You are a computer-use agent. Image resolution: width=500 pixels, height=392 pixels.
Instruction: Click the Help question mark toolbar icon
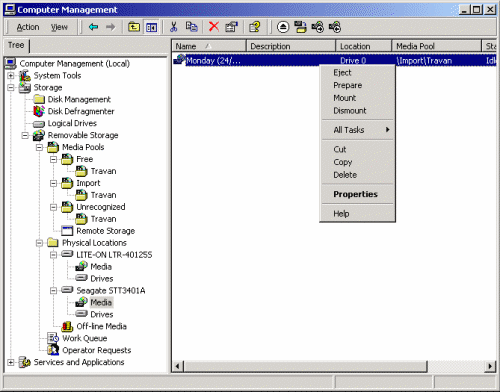255,27
